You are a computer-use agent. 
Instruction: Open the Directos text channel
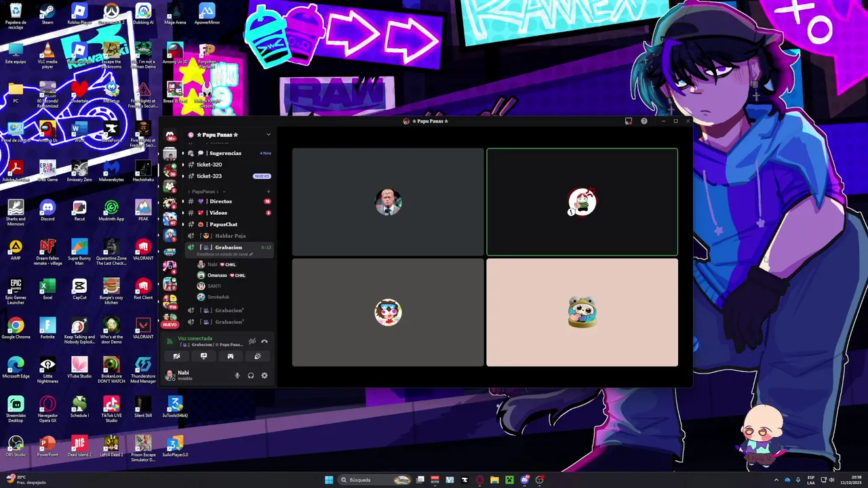[x=229, y=201]
